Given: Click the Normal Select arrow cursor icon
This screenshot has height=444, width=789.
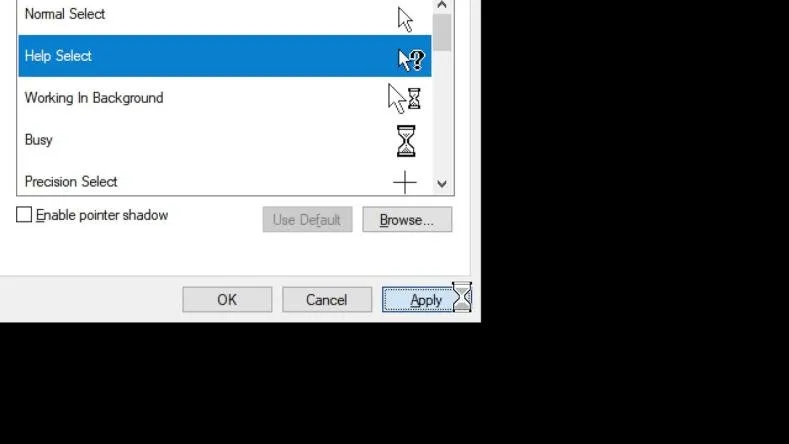Looking at the screenshot, I should pos(405,19).
